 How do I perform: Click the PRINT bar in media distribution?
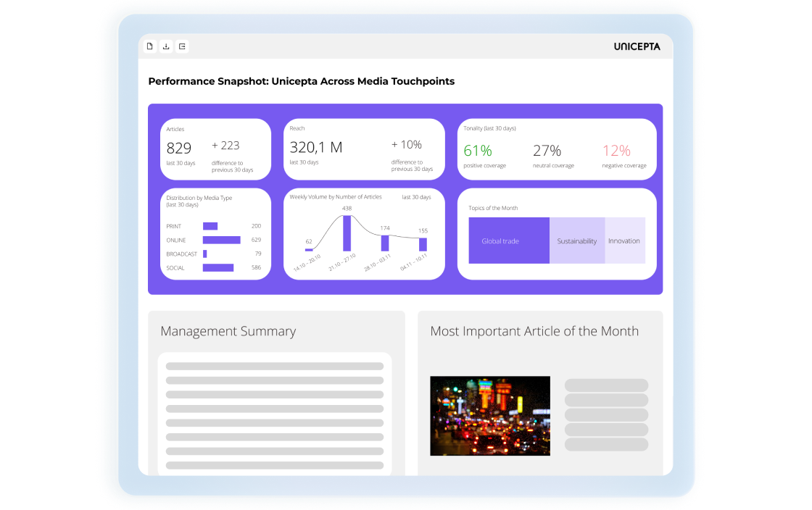(x=210, y=226)
